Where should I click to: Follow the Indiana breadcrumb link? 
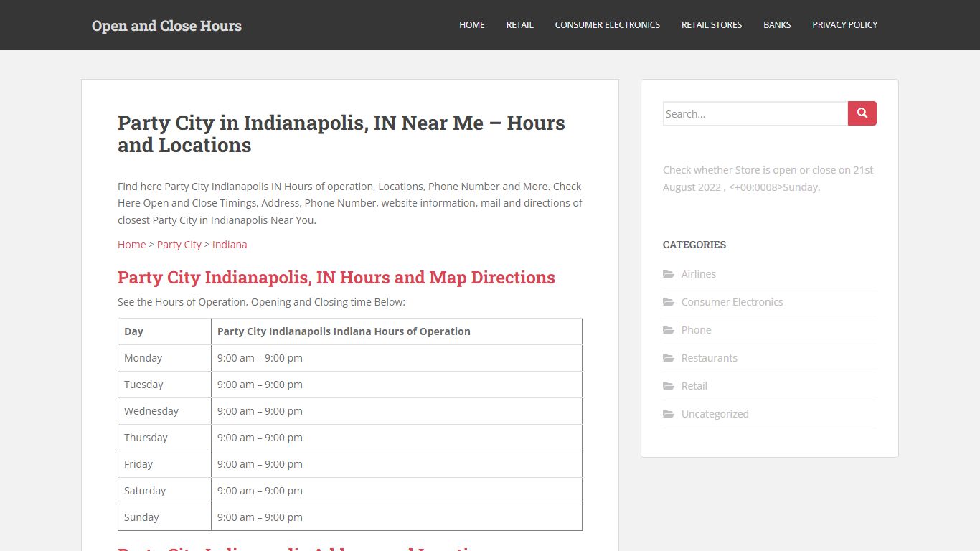coord(230,245)
